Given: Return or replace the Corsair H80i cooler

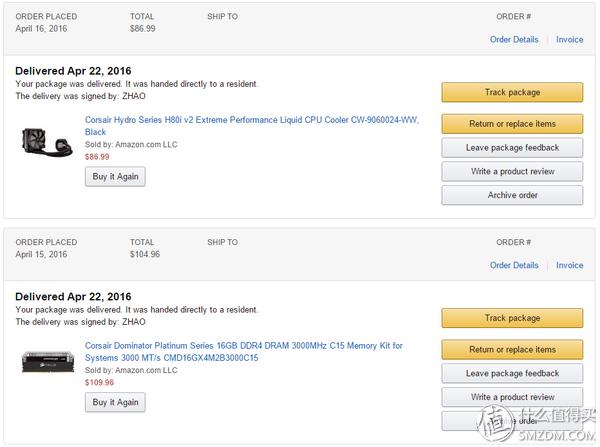Looking at the screenshot, I should (512, 124).
